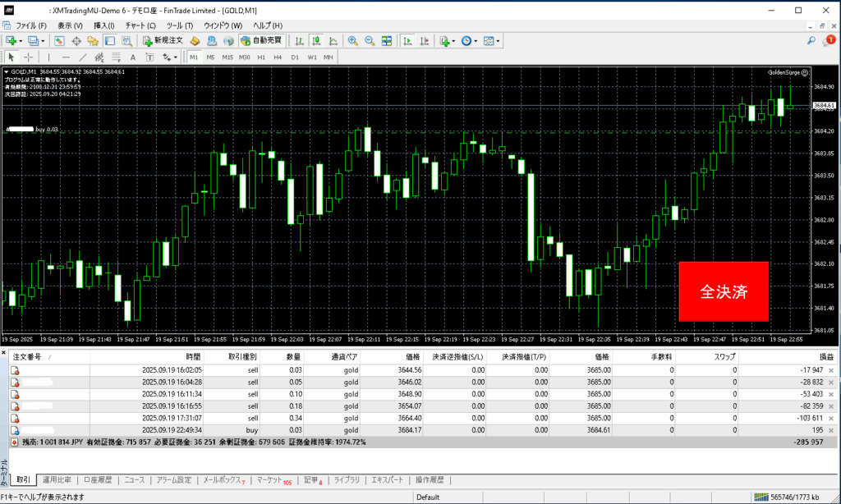Open the Market Watch window icon
This screenshot has height=504, width=841.
(x=59, y=40)
